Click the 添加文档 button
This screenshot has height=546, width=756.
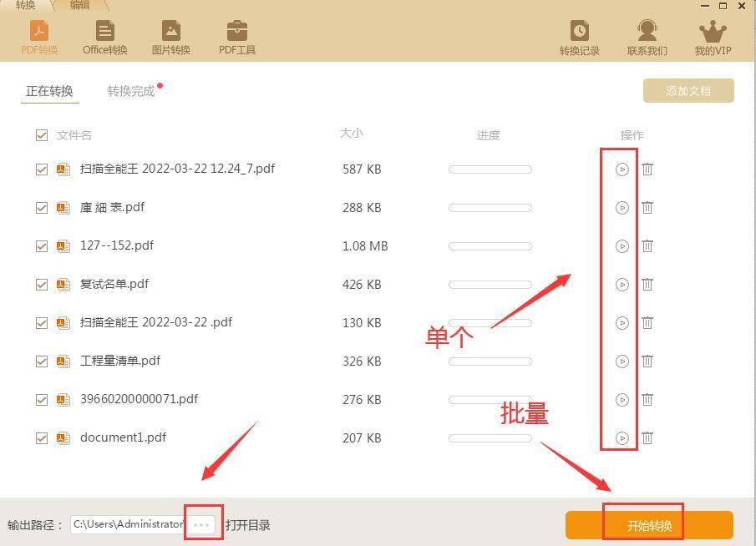pyautogui.click(x=688, y=91)
